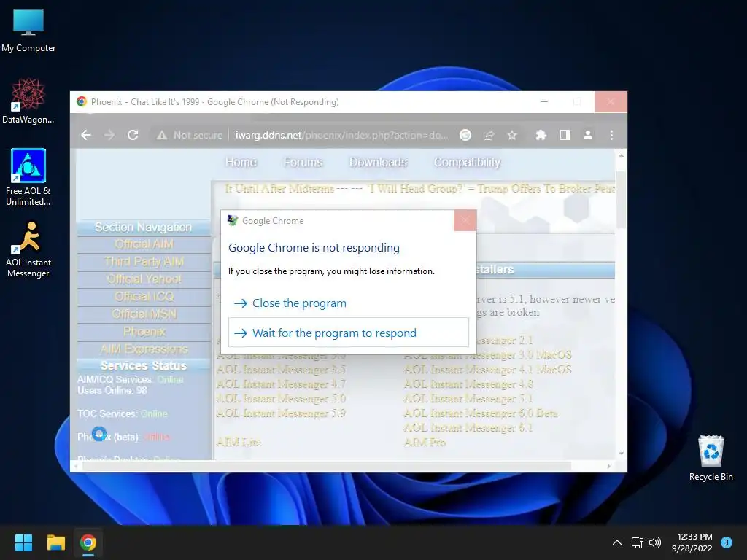Click the share page icon
Viewport: 747px width, 560px height.
pos(489,135)
